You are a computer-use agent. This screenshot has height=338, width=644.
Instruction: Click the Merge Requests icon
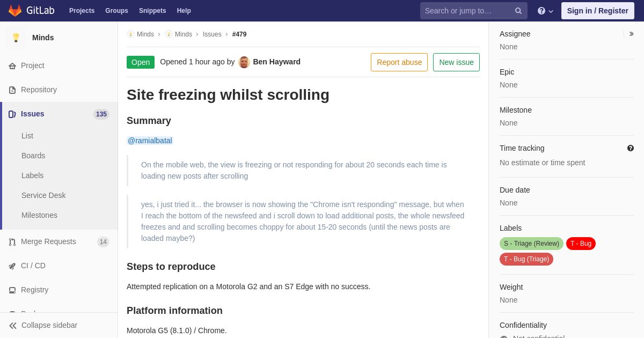coord(12,242)
